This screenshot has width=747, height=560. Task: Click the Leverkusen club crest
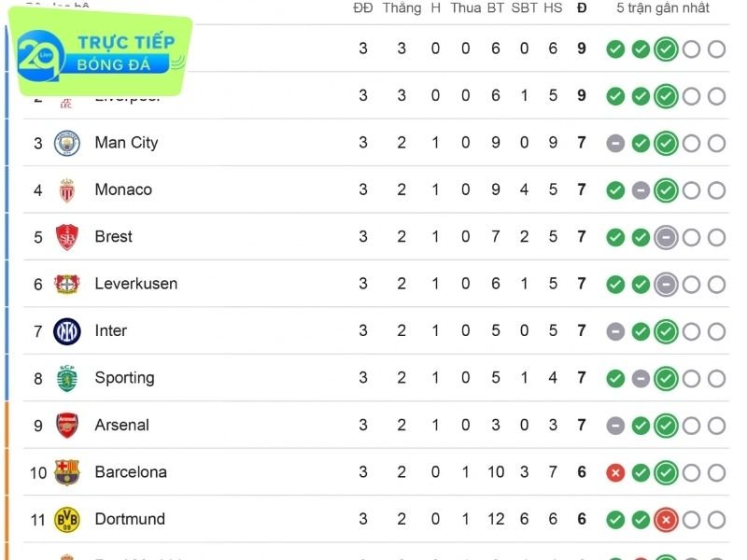point(66,284)
